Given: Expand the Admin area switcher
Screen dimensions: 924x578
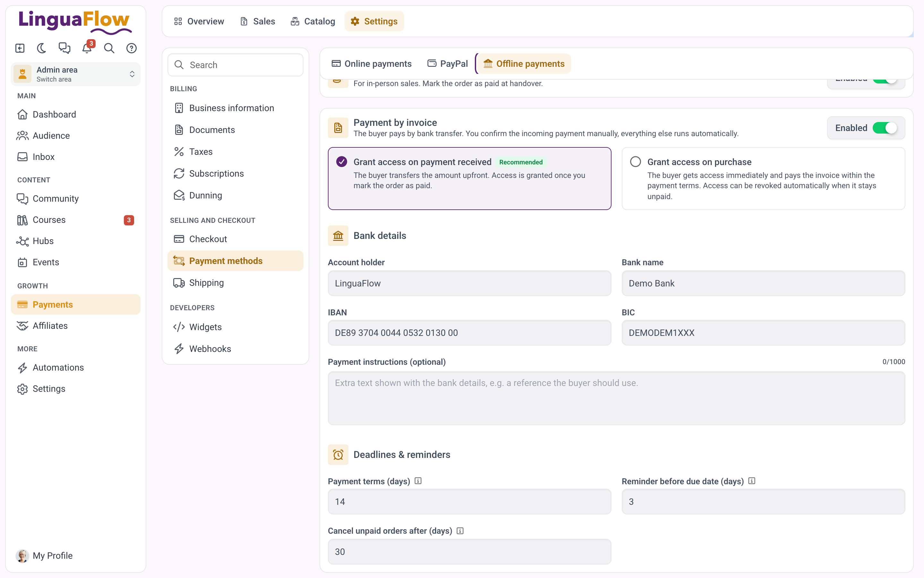Looking at the screenshot, I should (76, 74).
